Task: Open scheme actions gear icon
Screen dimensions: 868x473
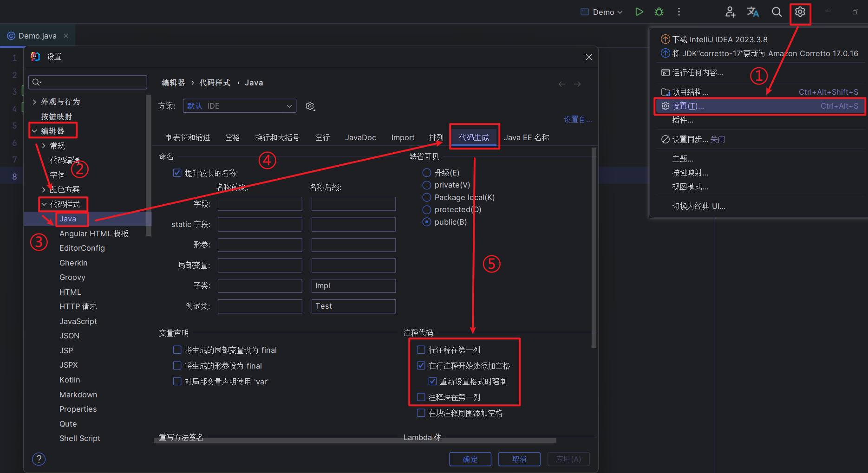Action: click(310, 106)
